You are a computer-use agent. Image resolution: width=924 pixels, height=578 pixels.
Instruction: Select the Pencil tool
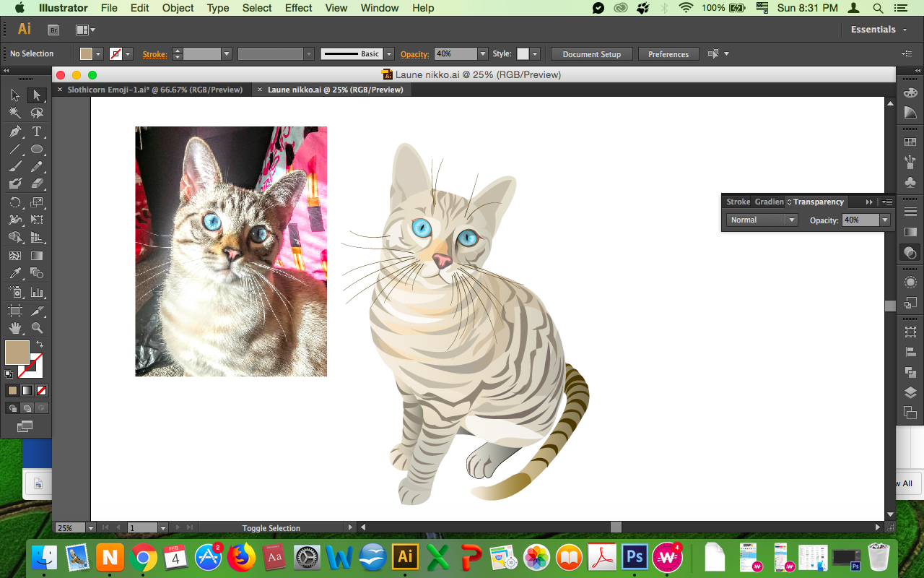[37, 167]
